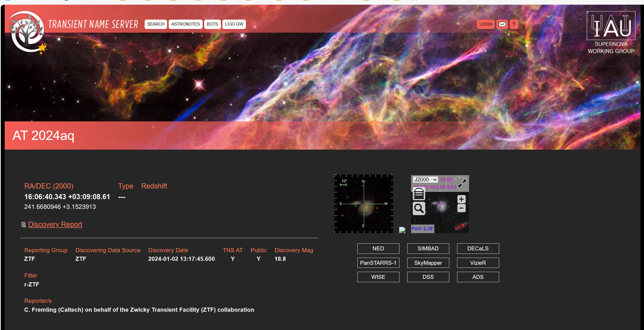Expand the J2000 coordinate frame dropdown
Viewport: 644px width, 330px height.
tap(425, 180)
